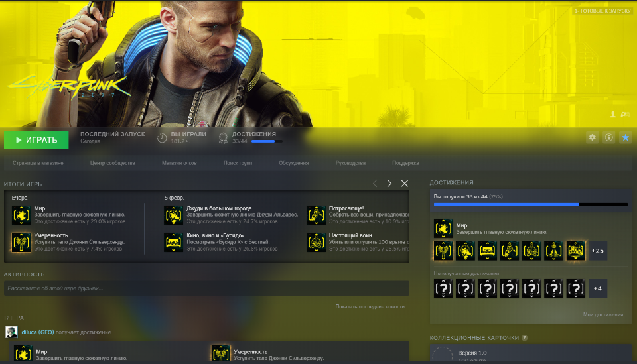The image size is (637, 364).
Task: Click Посмотреть «Бусидо X» с Бестией description
Action: coord(228,242)
